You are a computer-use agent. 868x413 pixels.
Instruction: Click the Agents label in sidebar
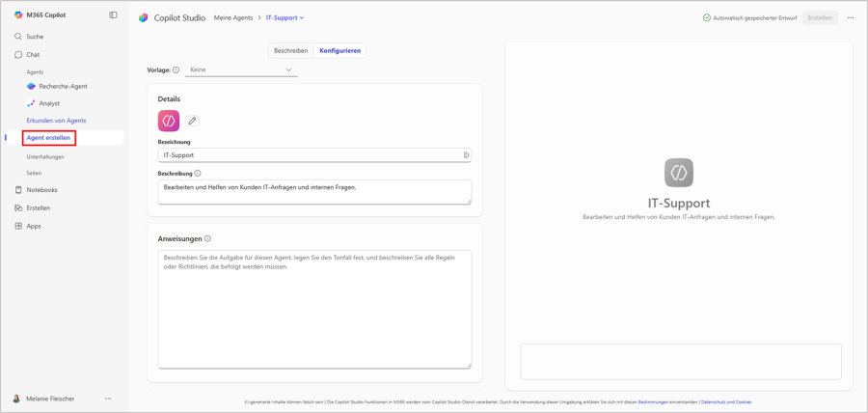tap(35, 72)
